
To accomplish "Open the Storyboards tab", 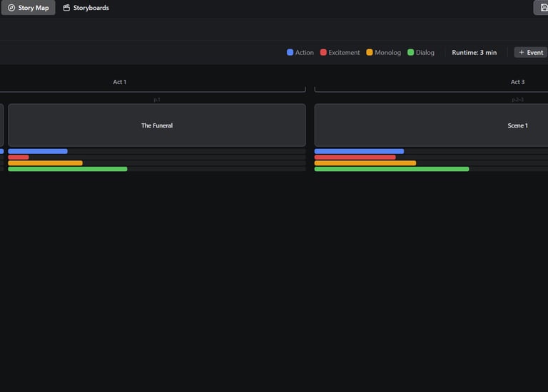I will [x=86, y=8].
